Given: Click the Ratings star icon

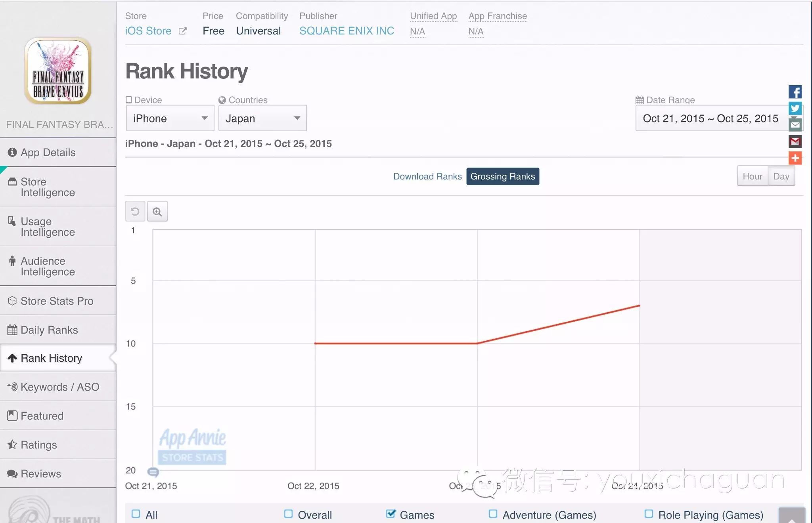Looking at the screenshot, I should pos(12,445).
